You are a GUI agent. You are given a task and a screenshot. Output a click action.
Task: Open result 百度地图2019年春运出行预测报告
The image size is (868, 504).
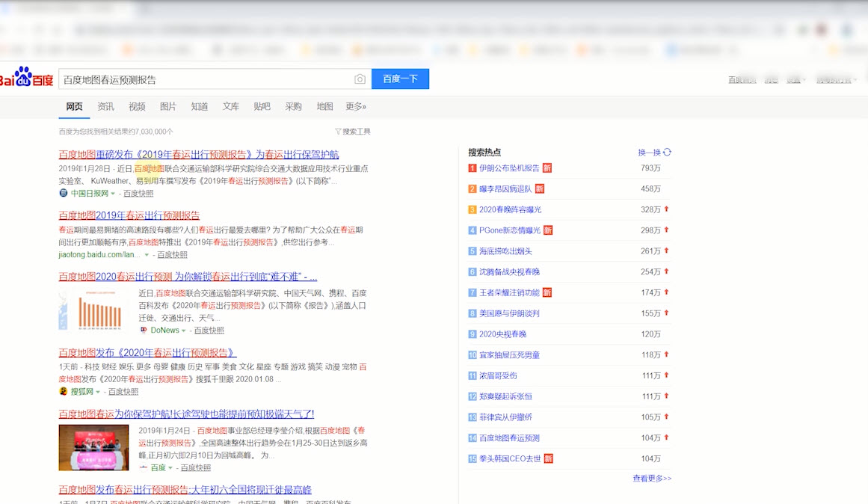(129, 215)
